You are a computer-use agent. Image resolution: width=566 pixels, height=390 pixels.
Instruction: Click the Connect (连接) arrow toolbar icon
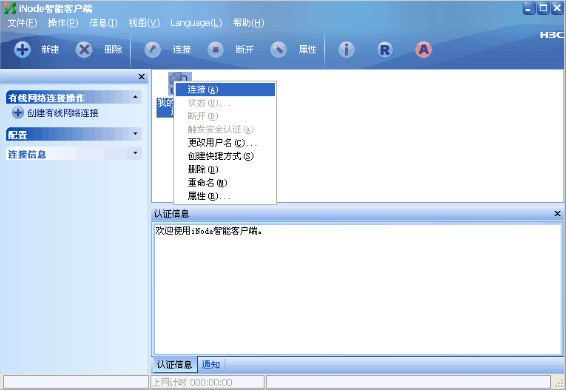[x=153, y=49]
